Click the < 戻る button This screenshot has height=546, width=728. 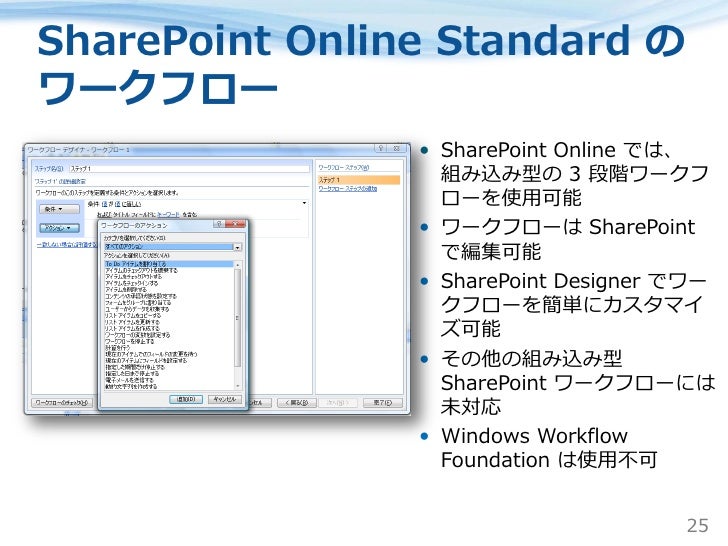297,403
